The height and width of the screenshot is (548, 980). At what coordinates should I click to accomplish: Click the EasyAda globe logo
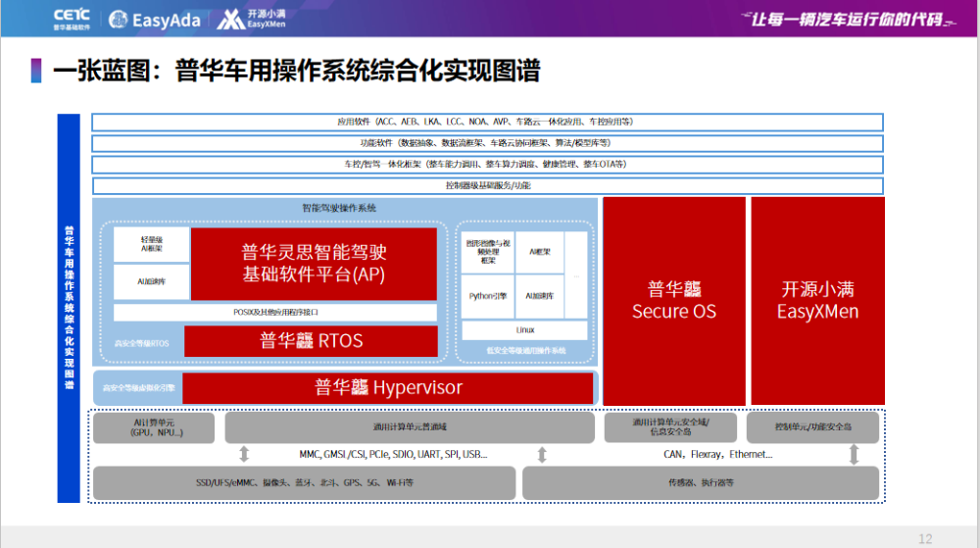point(118,20)
